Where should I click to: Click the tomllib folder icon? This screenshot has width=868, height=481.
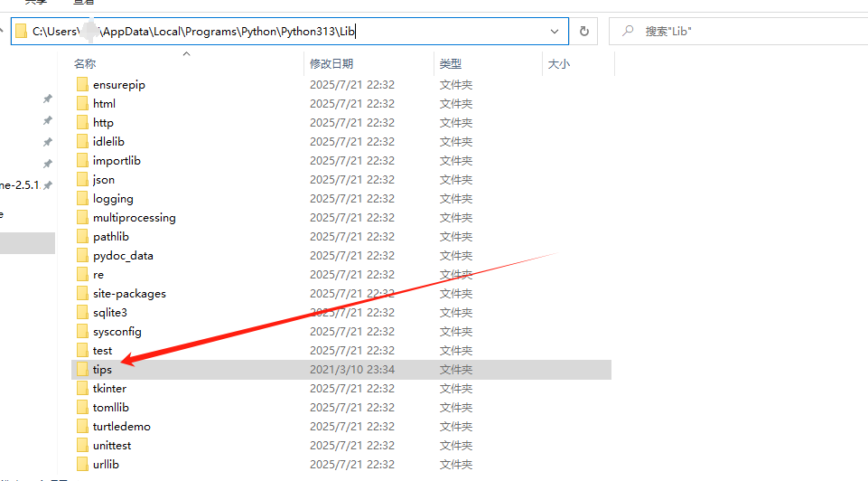pyautogui.click(x=82, y=407)
